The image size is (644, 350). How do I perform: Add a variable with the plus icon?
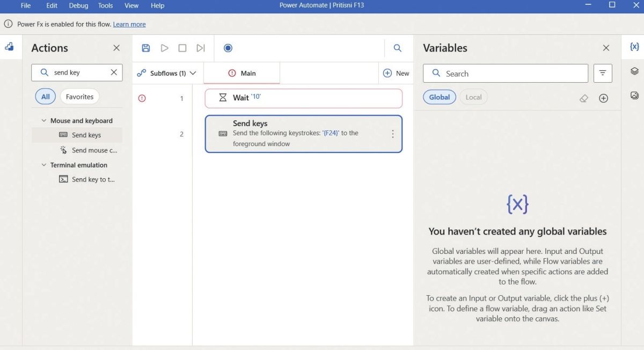click(x=604, y=98)
